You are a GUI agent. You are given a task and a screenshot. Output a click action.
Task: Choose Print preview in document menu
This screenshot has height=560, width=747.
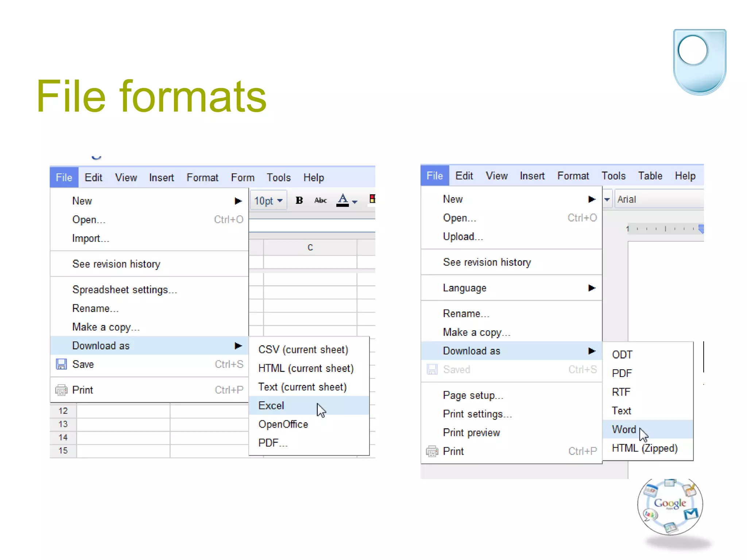click(x=511, y=433)
